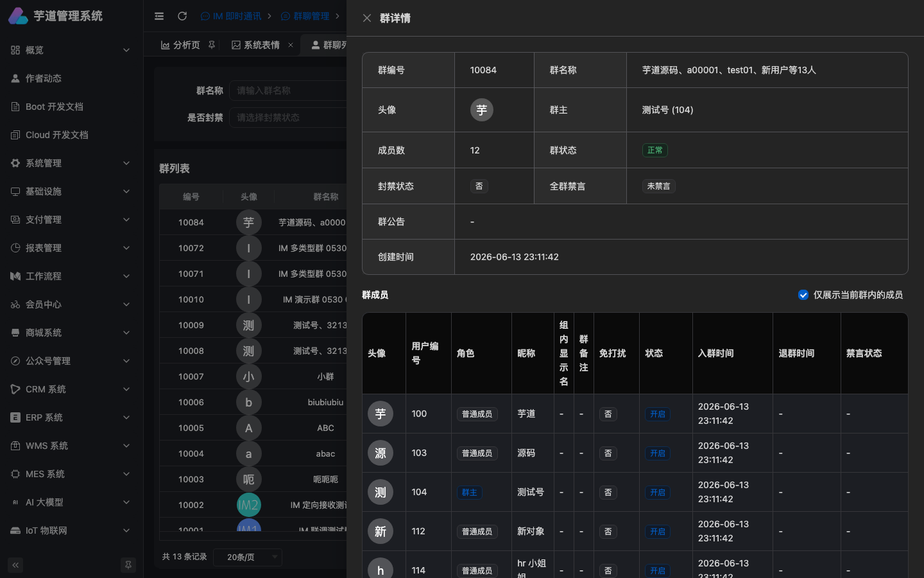
Task: Click the 商城系统 shop icon
Action: point(15,333)
